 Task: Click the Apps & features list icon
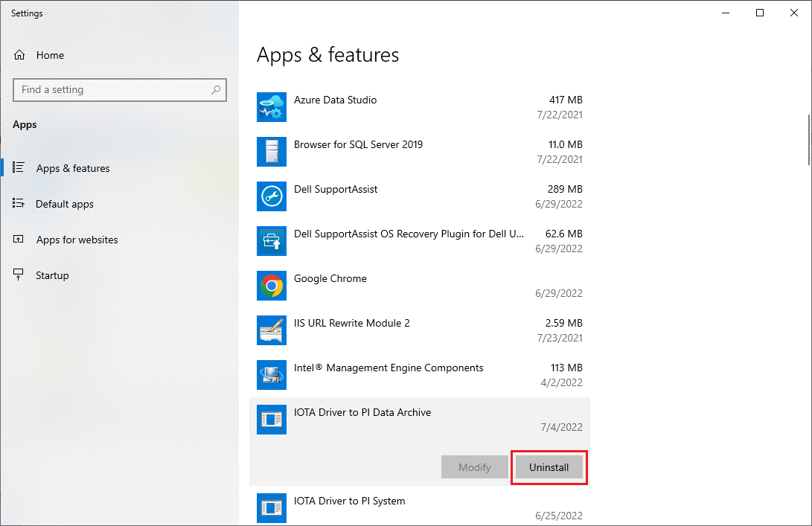click(x=19, y=167)
